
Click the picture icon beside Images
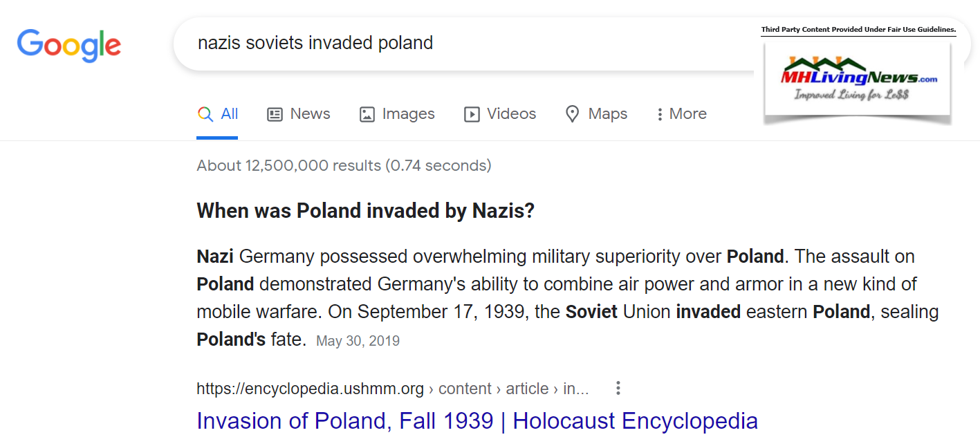tap(367, 114)
